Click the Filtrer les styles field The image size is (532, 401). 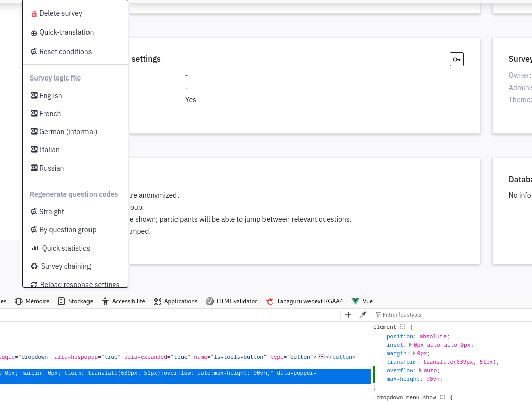pyautogui.click(x=427, y=315)
